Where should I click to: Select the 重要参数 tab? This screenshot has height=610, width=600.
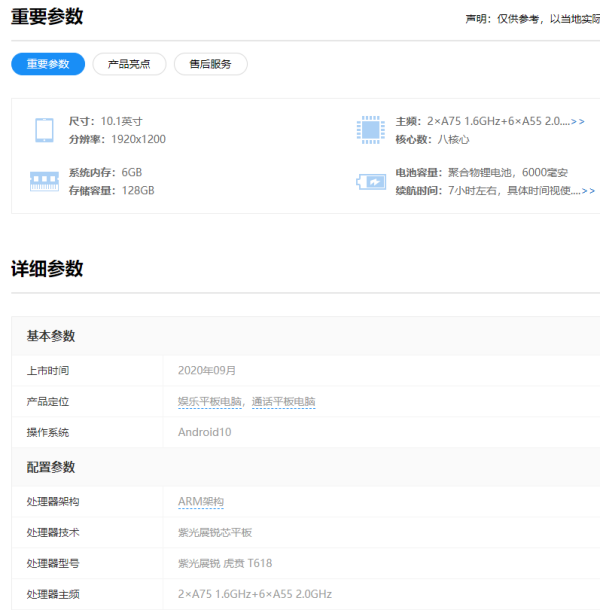(48, 64)
